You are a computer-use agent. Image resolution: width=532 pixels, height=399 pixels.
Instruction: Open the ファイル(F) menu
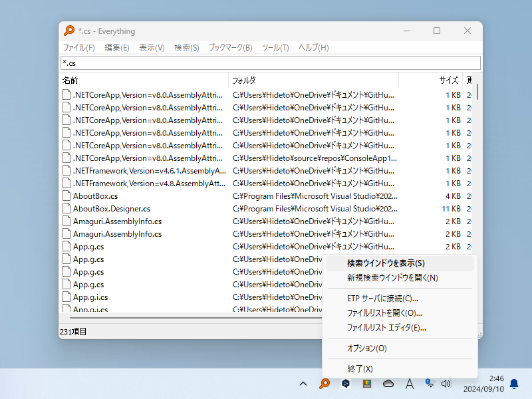point(80,47)
